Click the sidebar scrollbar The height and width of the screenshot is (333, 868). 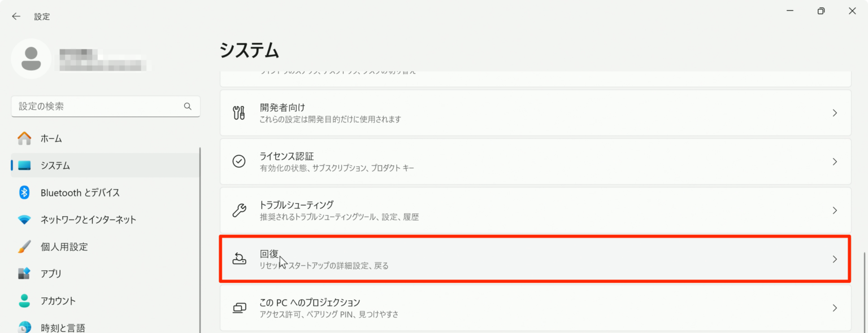coord(201,226)
